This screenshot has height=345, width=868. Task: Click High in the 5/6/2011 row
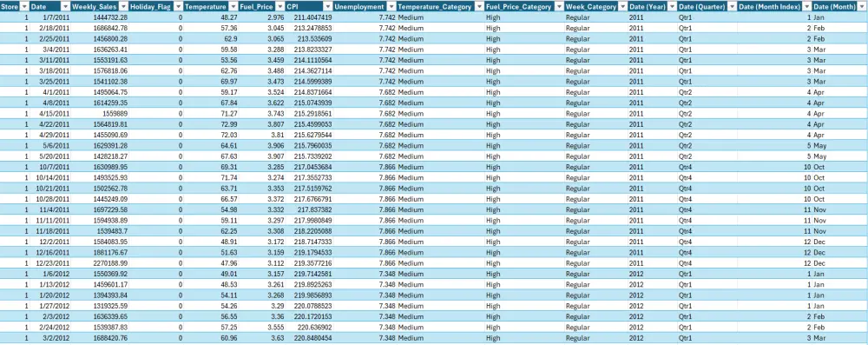tap(493, 146)
